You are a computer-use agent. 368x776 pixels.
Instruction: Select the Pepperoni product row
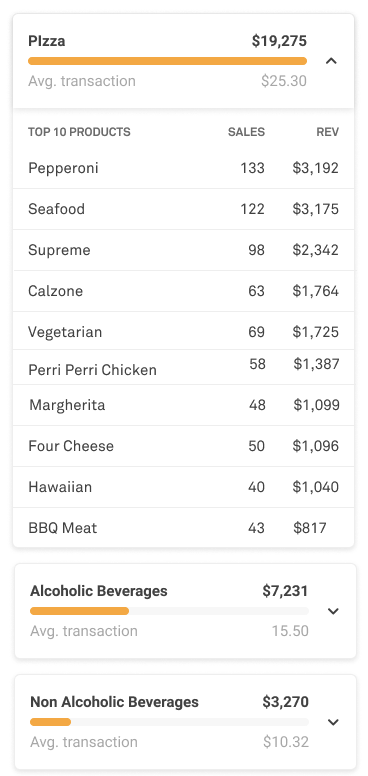tap(184, 168)
